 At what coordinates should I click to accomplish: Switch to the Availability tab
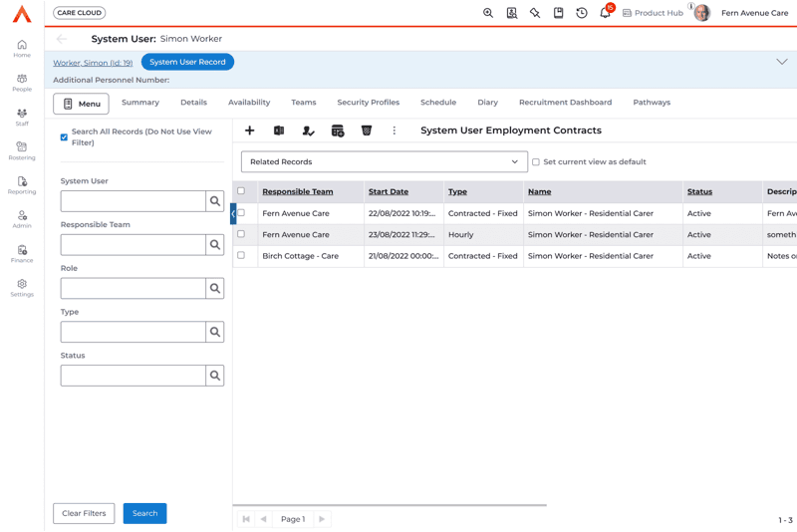[x=249, y=103]
